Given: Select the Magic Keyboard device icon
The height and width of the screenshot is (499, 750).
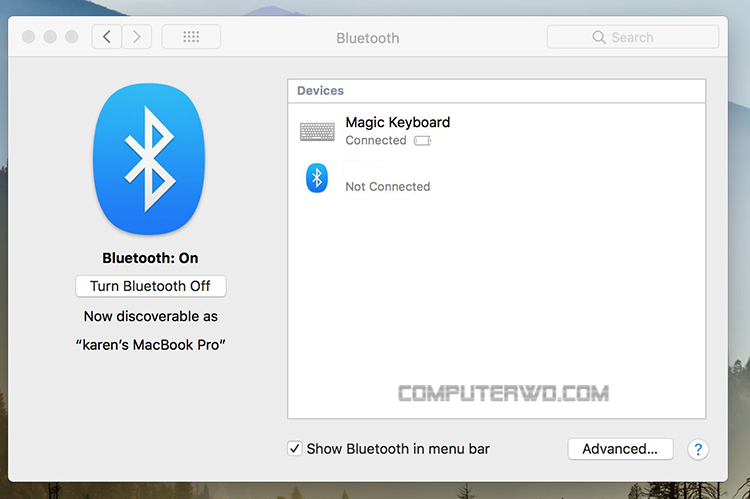Looking at the screenshot, I should (317, 131).
